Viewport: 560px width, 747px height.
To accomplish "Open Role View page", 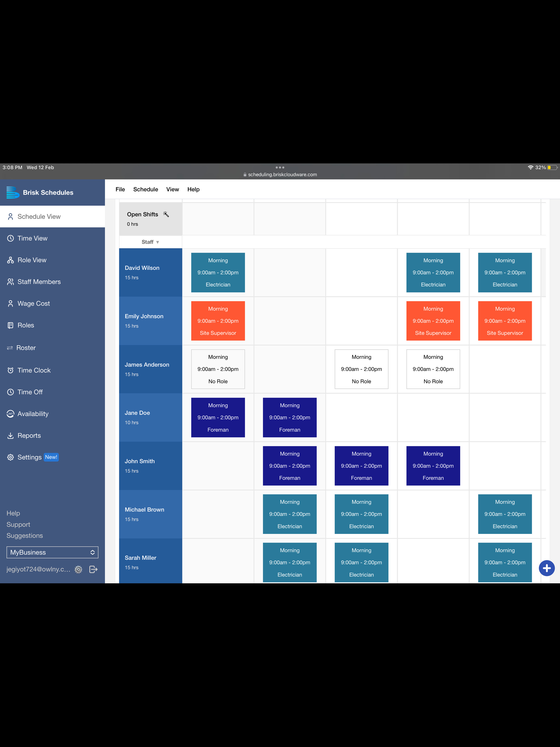I will coord(52,260).
